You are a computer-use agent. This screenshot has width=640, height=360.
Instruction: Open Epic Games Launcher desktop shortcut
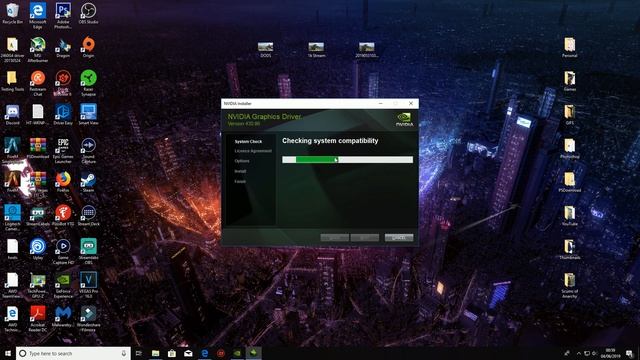click(x=63, y=151)
